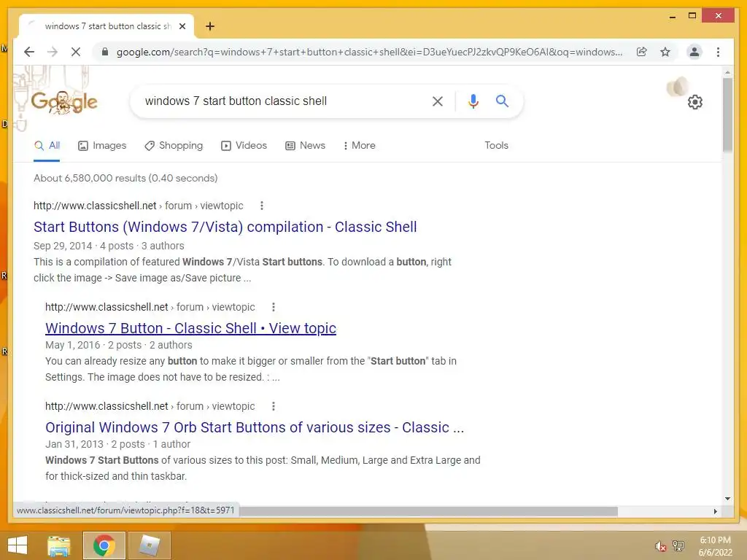Switch to Images results
This screenshot has height=560, width=747.
(x=102, y=146)
